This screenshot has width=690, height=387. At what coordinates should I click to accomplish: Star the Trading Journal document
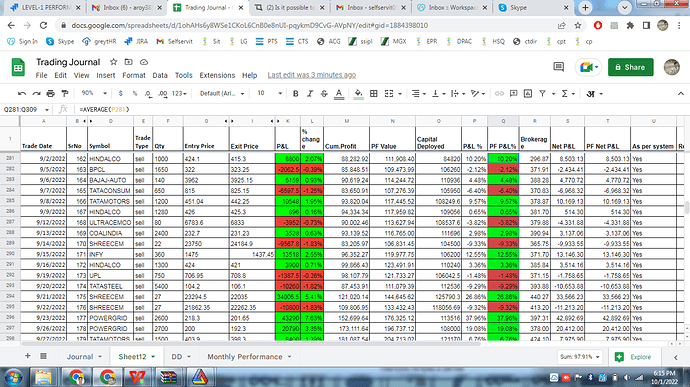point(114,62)
